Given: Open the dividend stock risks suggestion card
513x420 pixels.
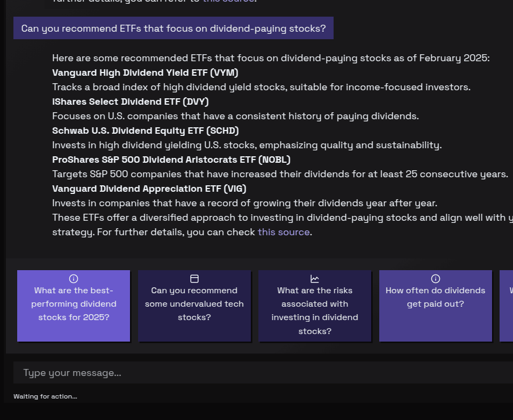Looking at the screenshot, I should (315, 310).
